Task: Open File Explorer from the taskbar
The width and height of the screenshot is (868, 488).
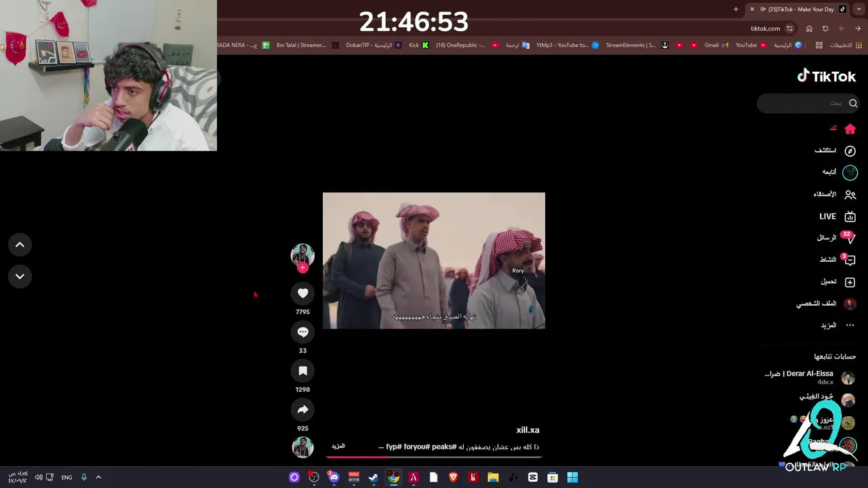Action: click(493, 477)
